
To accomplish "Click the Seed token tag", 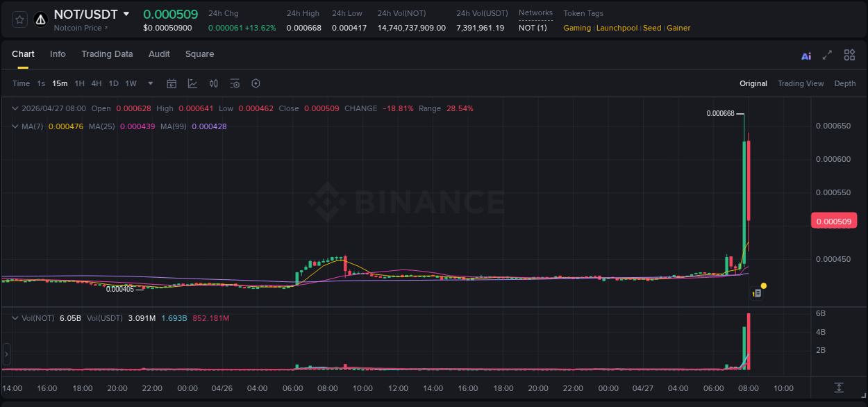I will point(652,28).
